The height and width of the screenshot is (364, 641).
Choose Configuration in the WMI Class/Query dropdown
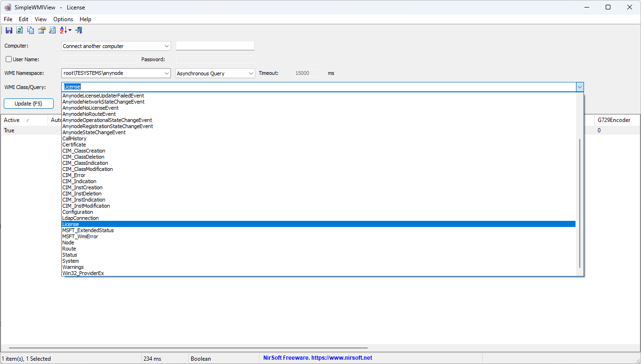pos(78,212)
